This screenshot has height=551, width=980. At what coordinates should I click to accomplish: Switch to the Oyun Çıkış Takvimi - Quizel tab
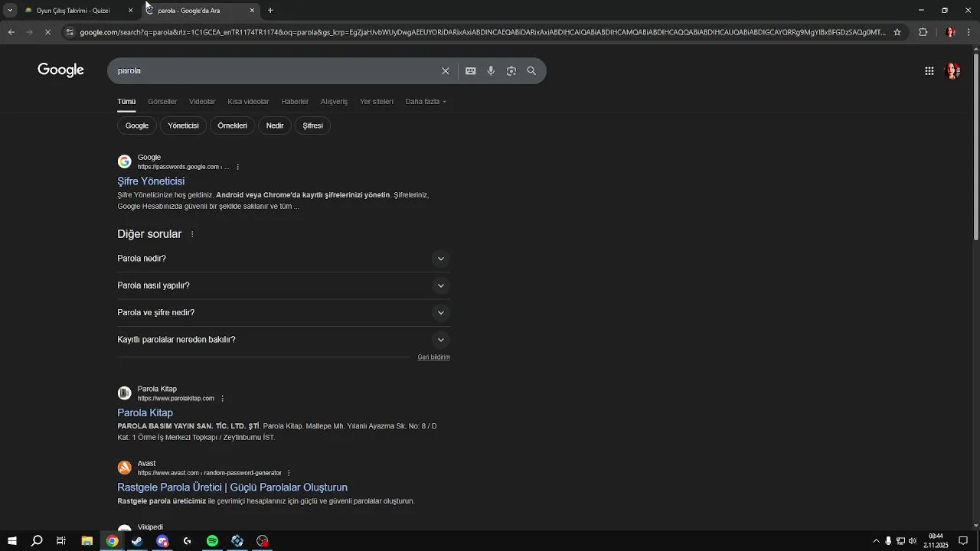click(73, 11)
